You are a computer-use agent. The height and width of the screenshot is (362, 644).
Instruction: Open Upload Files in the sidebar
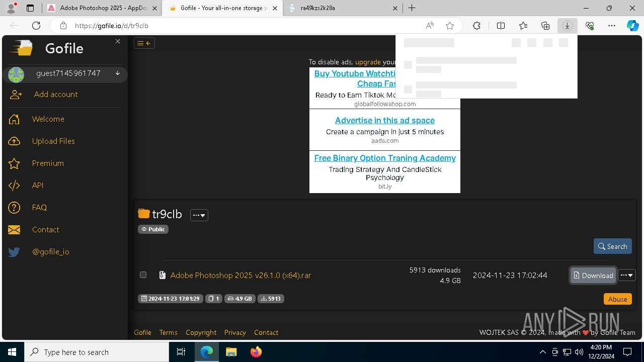[x=53, y=141]
